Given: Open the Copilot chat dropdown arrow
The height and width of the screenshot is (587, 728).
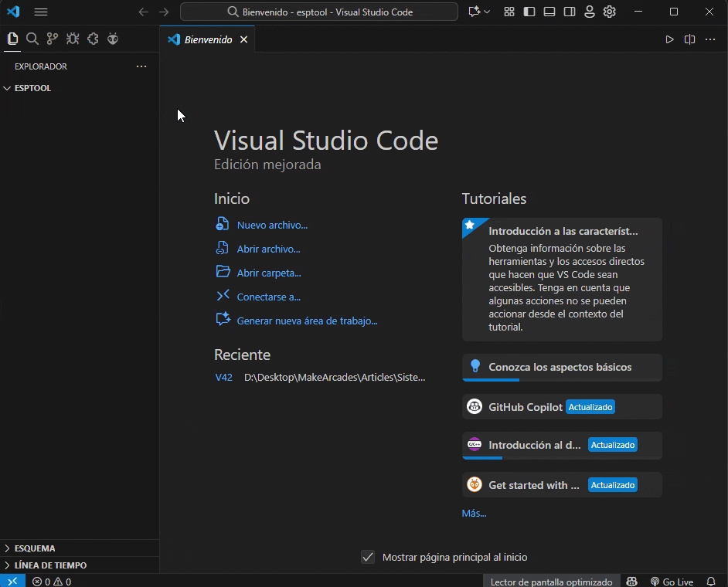Looking at the screenshot, I should pyautogui.click(x=487, y=12).
